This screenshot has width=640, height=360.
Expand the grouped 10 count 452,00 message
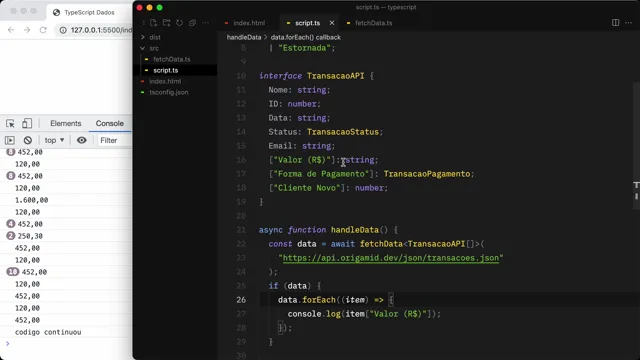[13, 272]
